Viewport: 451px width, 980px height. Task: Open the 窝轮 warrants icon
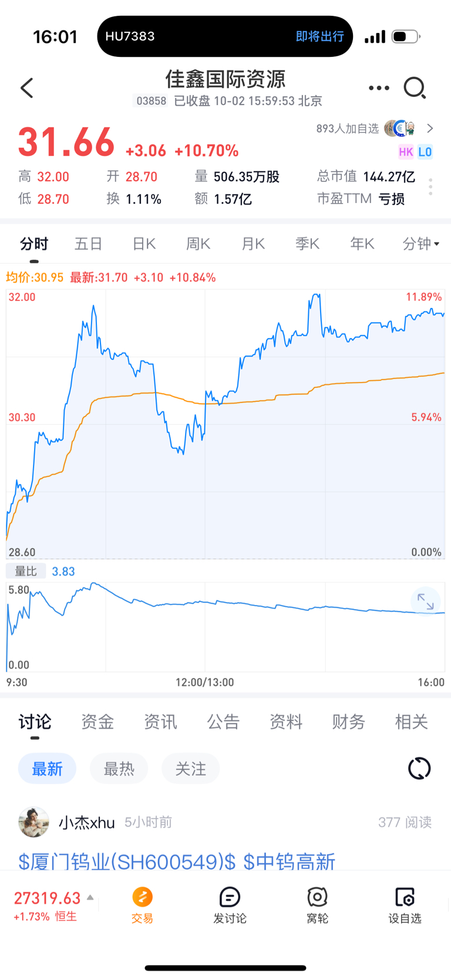point(317,905)
